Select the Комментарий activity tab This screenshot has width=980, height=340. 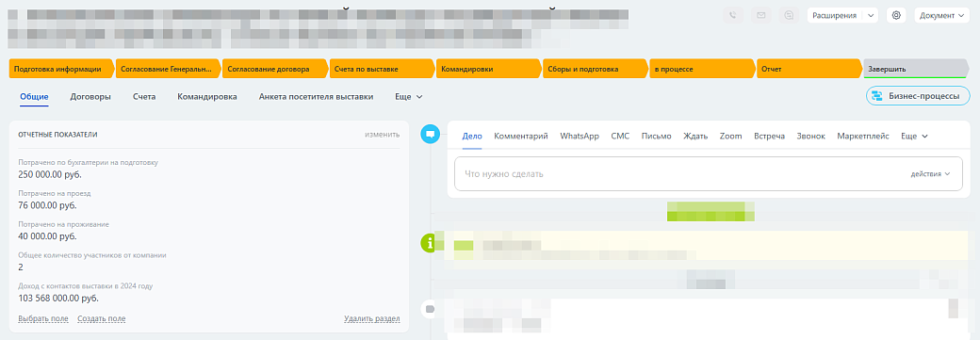coord(520,136)
